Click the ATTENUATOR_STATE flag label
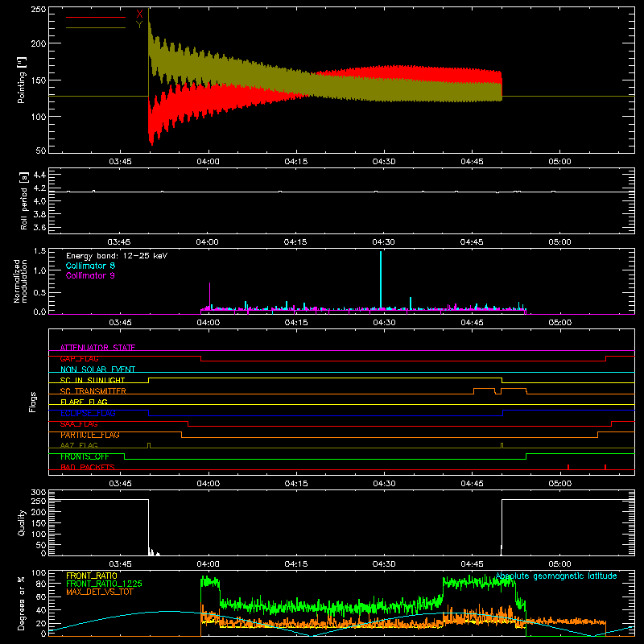Image resolution: width=644 pixels, height=644 pixels. point(97,348)
